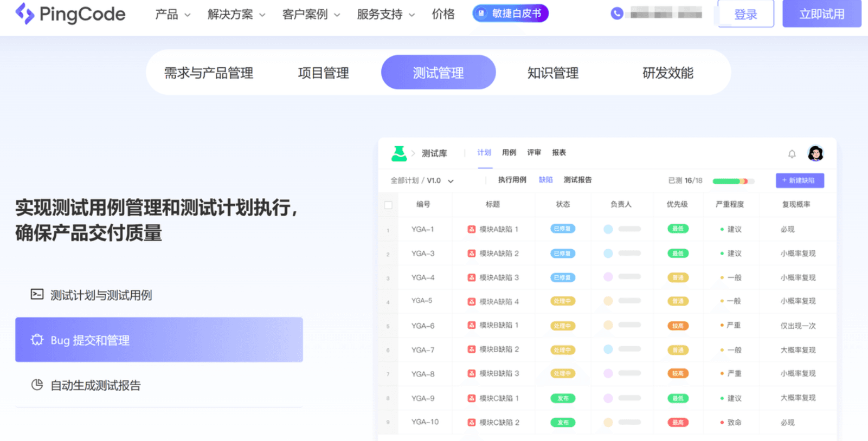Switch to the 研发效能 tab
This screenshot has height=441, width=868.
pos(668,73)
